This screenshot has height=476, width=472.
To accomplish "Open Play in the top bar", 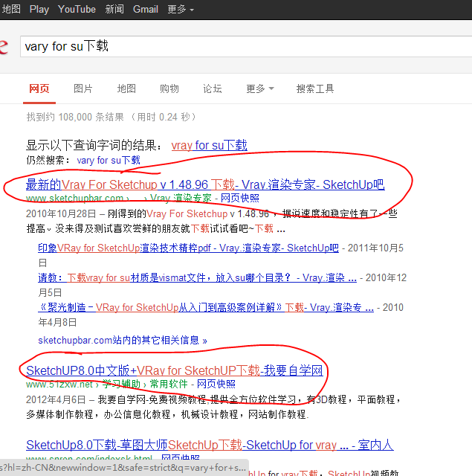I will point(39,10).
